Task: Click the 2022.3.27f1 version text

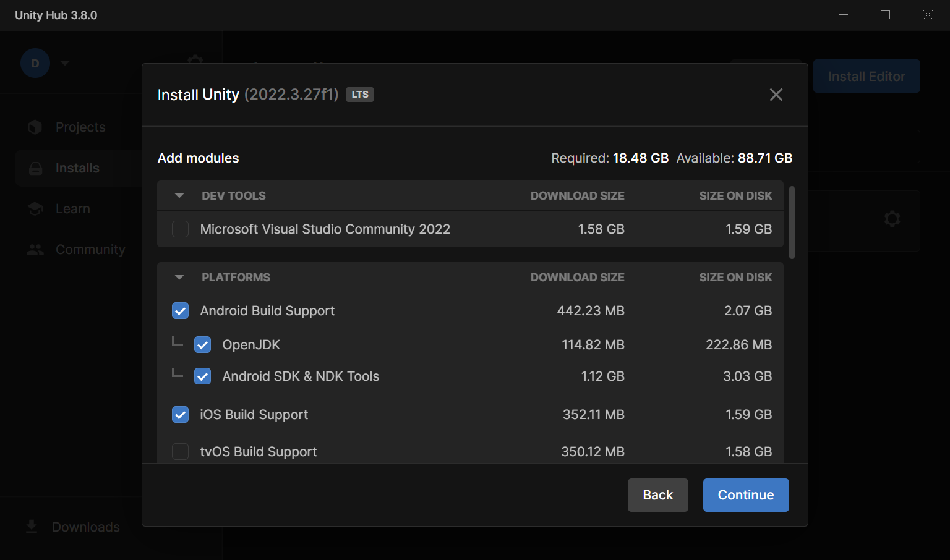Action: [291, 95]
